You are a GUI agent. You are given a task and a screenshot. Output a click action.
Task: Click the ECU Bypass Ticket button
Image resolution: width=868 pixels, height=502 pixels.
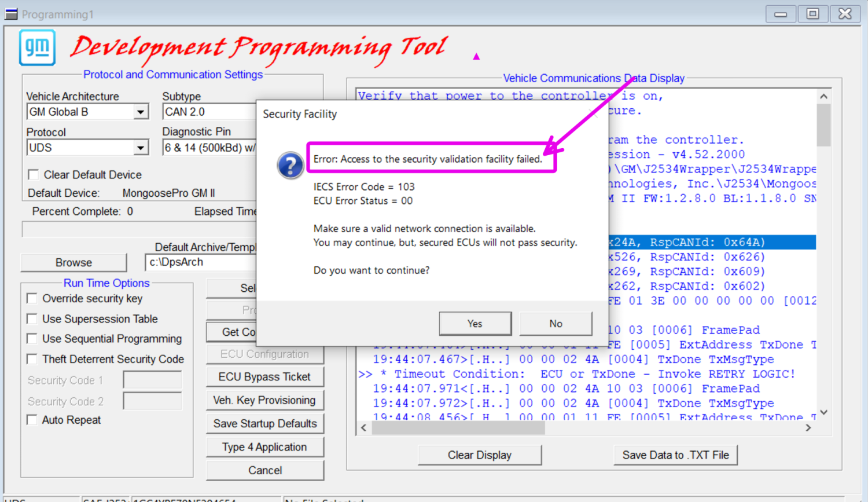(265, 377)
